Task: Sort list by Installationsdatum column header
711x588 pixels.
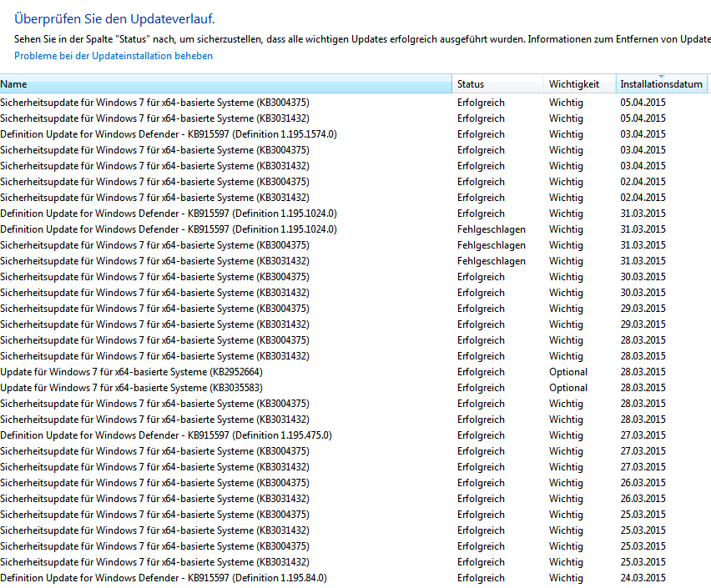Action: (x=662, y=84)
